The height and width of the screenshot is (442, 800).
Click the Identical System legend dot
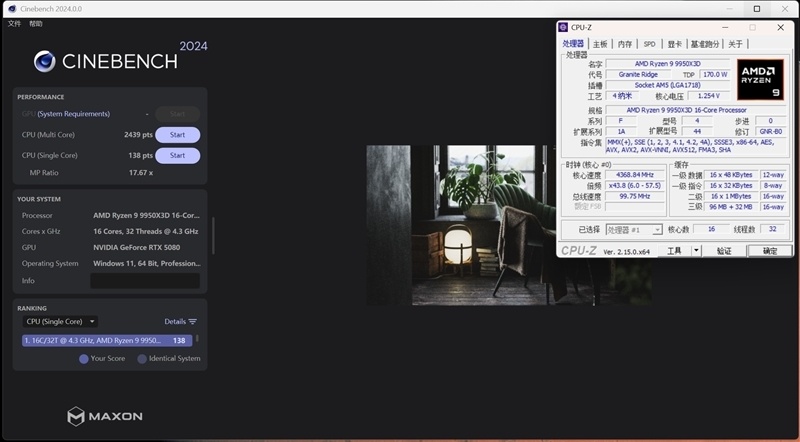pyautogui.click(x=142, y=359)
